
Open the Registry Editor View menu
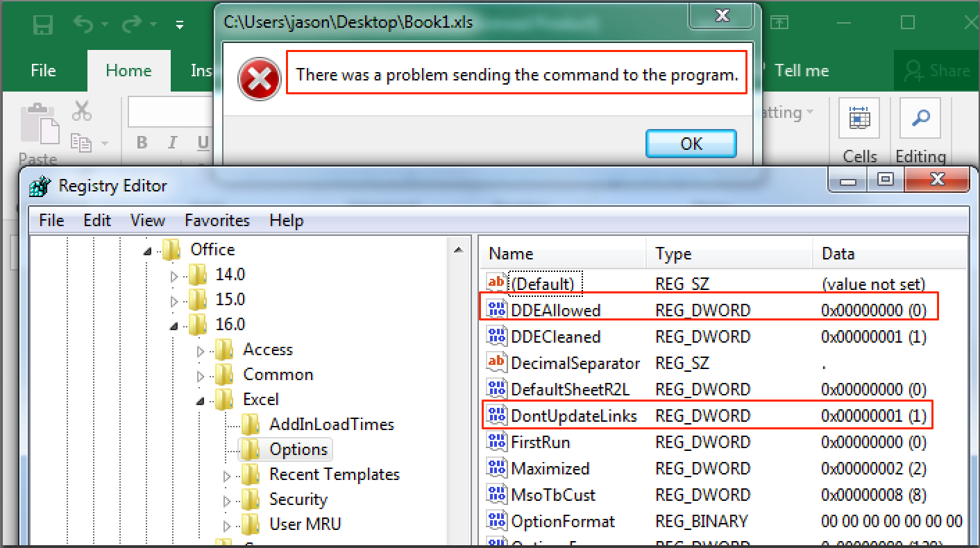click(x=148, y=221)
